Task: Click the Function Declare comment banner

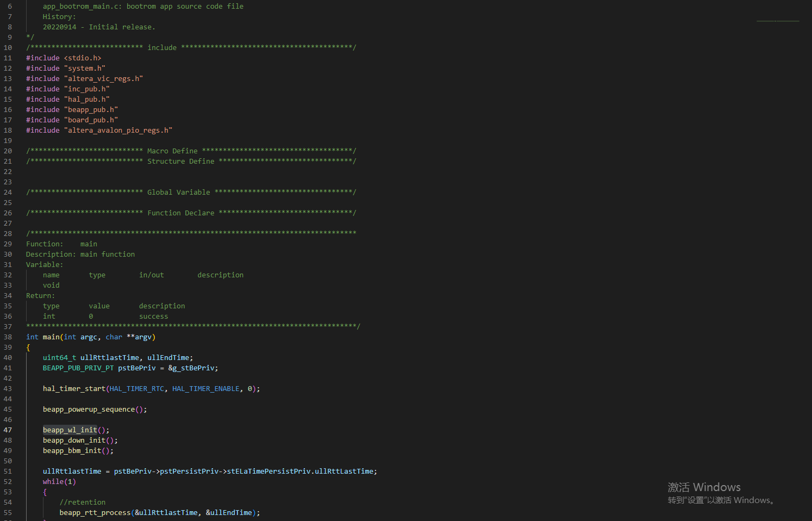Action: click(191, 213)
